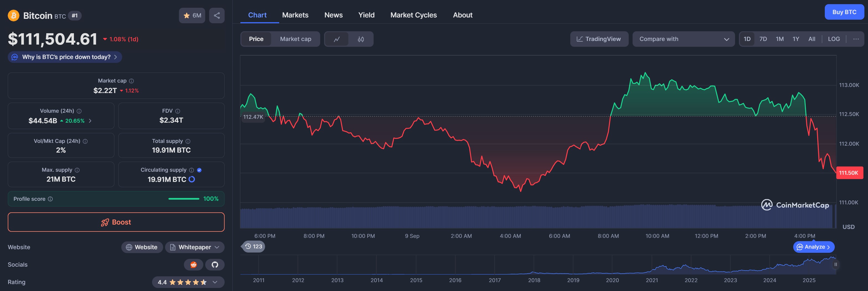Add Bitcoin to watchlist with star button
868x291 pixels.
(192, 16)
